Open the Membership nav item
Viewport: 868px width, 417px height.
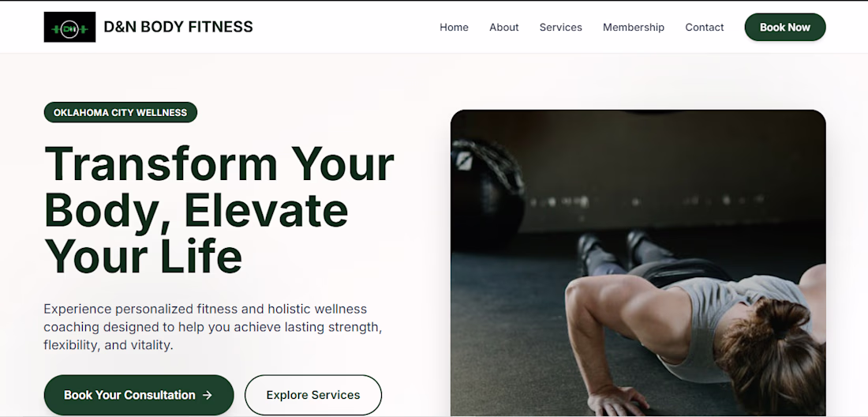[634, 27]
